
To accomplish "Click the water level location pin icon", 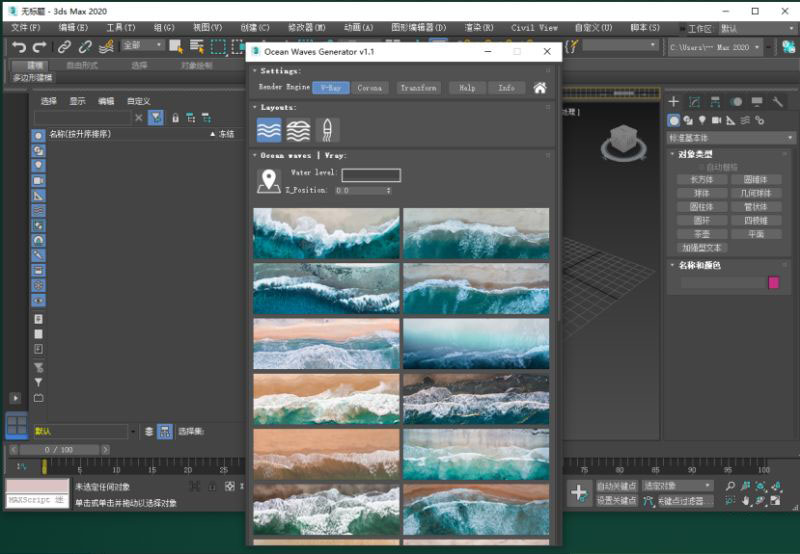I will click(x=268, y=181).
